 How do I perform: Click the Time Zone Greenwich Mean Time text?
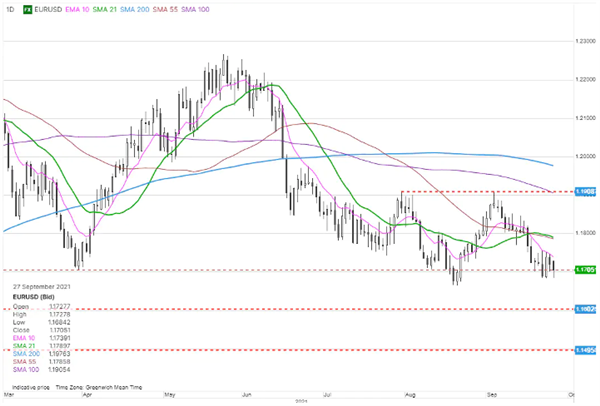click(99, 387)
